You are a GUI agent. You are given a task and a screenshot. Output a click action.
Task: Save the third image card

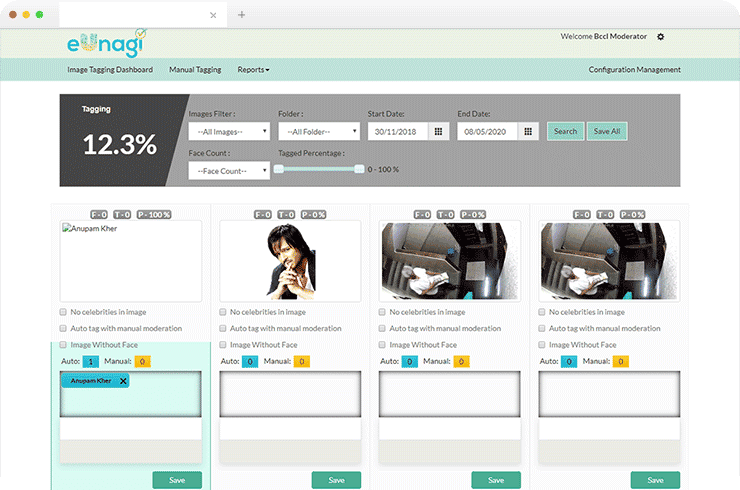pyautogui.click(x=496, y=480)
